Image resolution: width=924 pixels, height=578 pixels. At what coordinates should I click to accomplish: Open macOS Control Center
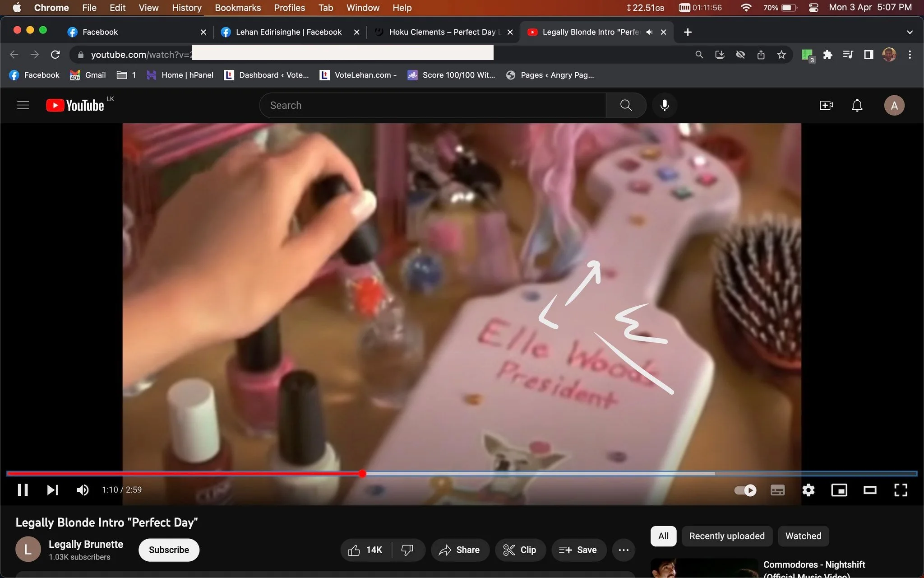[813, 8]
